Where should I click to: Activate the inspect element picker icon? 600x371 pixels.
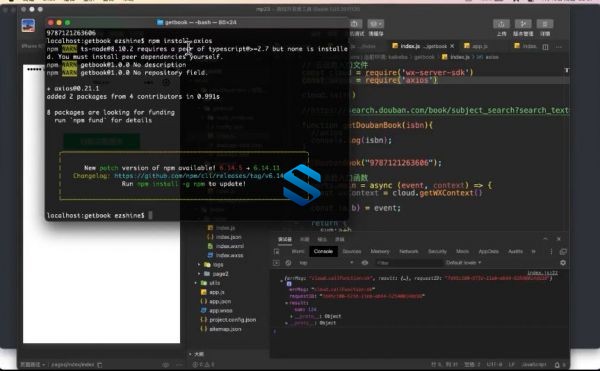coord(277,252)
